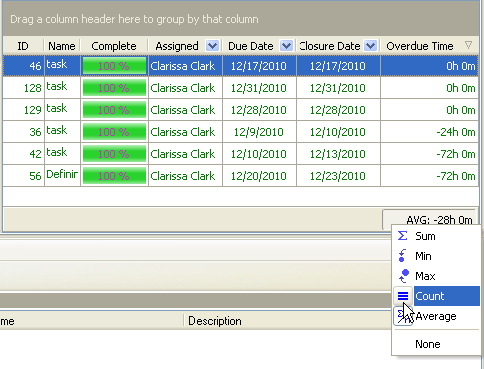Click the Average icon in menu
Viewport: 484px width, 369px height.
click(x=403, y=316)
